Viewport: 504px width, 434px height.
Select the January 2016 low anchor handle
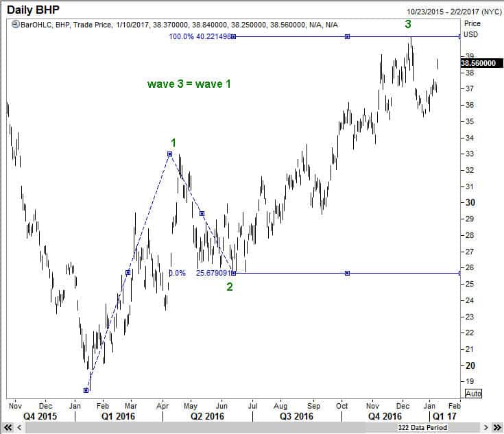[x=86, y=390]
